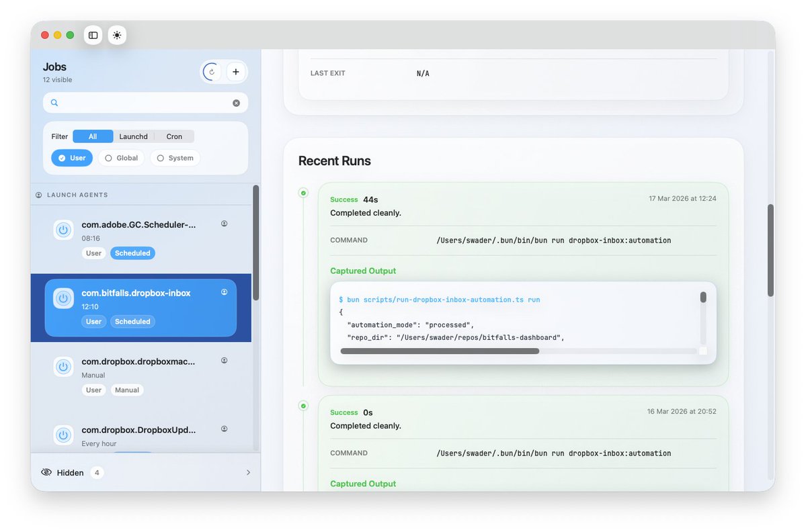Image resolution: width=806 pixels, height=532 pixels.
Task: Select the Launchd filter tab
Action: click(133, 136)
